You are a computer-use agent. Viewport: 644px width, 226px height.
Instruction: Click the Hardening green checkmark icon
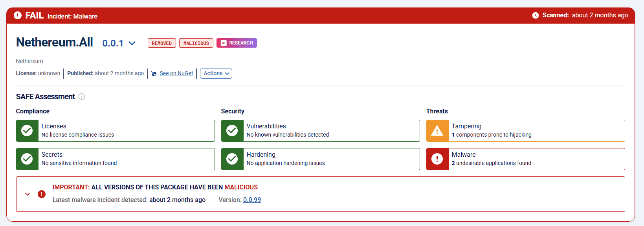click(x=232, y=159)
